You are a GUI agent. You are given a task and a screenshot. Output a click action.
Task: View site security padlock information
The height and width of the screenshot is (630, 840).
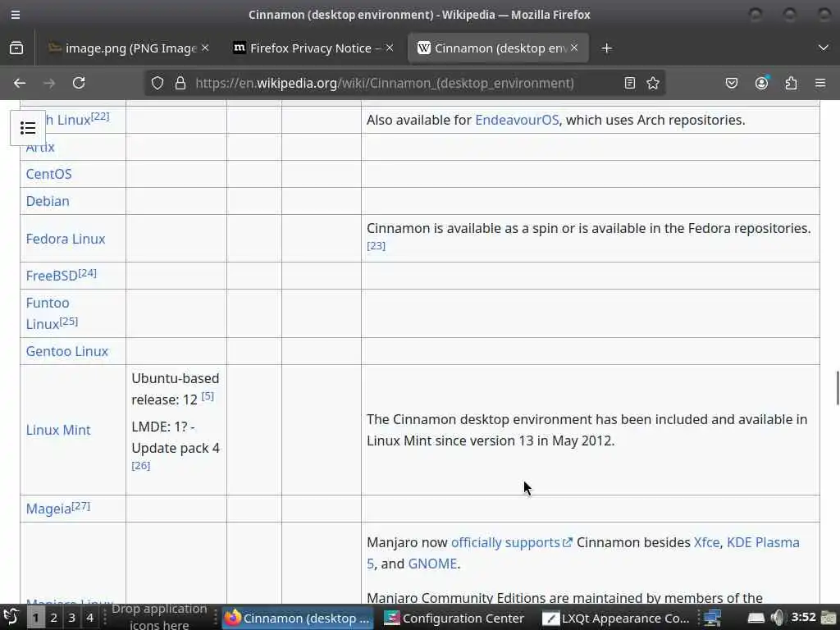click(180, 83)
